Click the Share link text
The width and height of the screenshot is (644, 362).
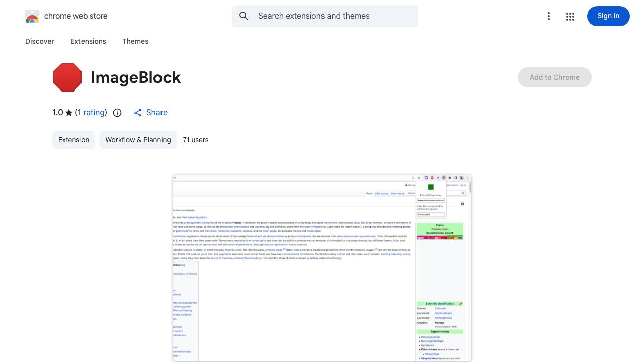157,113
